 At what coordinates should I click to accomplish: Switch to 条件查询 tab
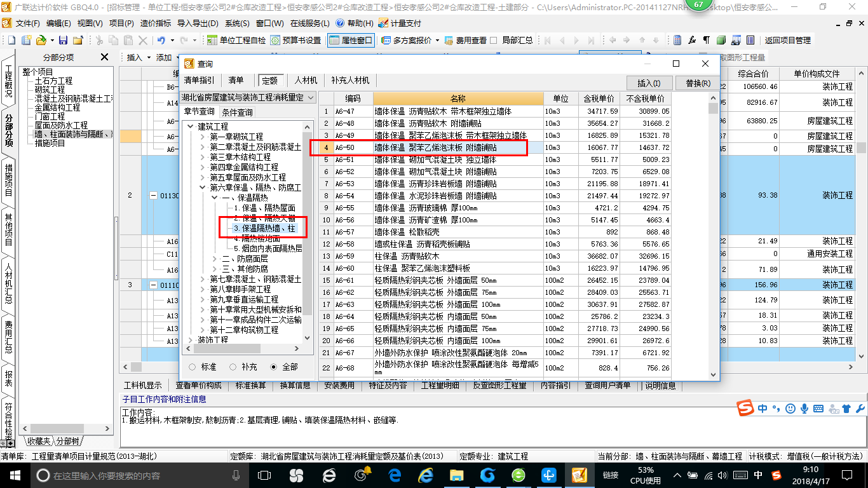tap(236, 112)
